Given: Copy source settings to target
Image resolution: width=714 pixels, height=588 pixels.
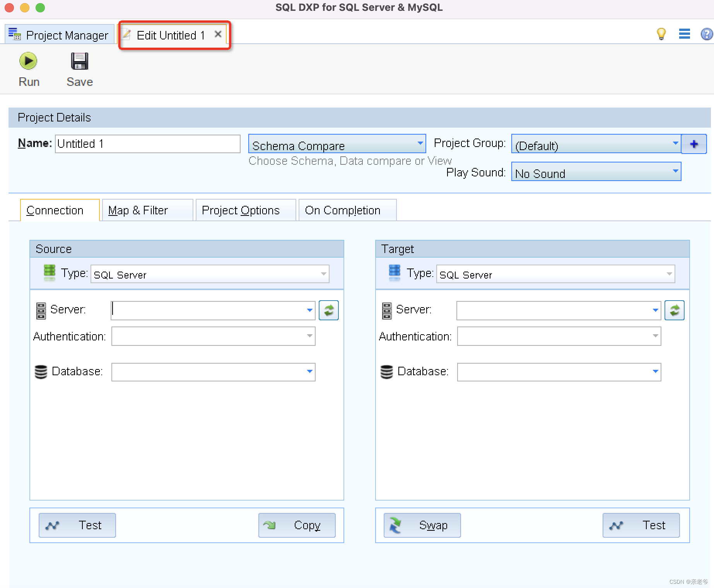Looking at the screenshot, I should (297, 525).
